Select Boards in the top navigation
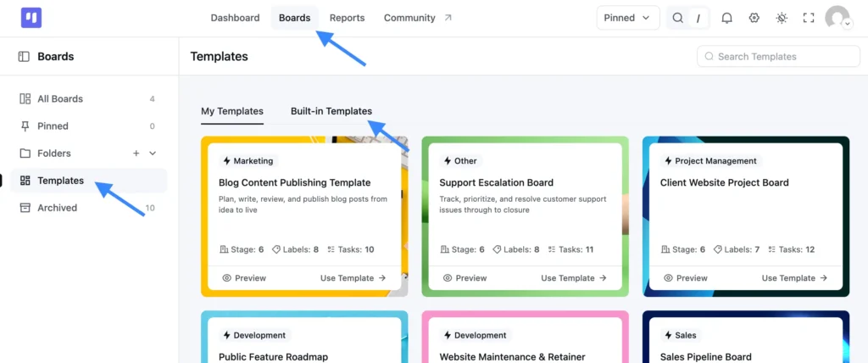The height and width of the screenshot is (363, 868). tap(294, 18)
